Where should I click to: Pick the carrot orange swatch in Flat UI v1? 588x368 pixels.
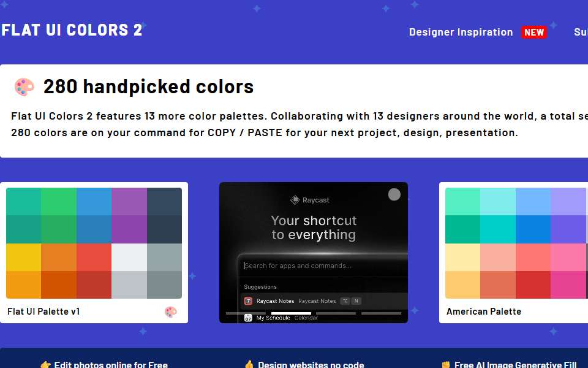tap(59, 257)
